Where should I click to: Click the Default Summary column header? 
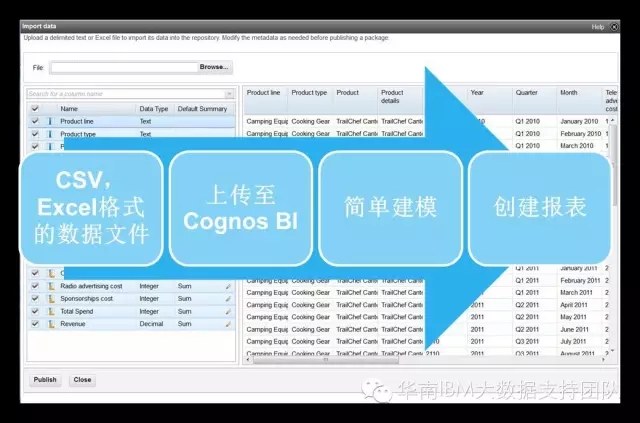(x=202, y=109)
